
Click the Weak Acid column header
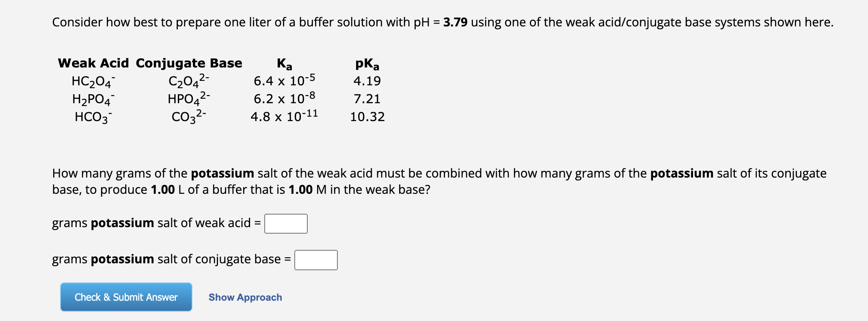coord(93,63)
